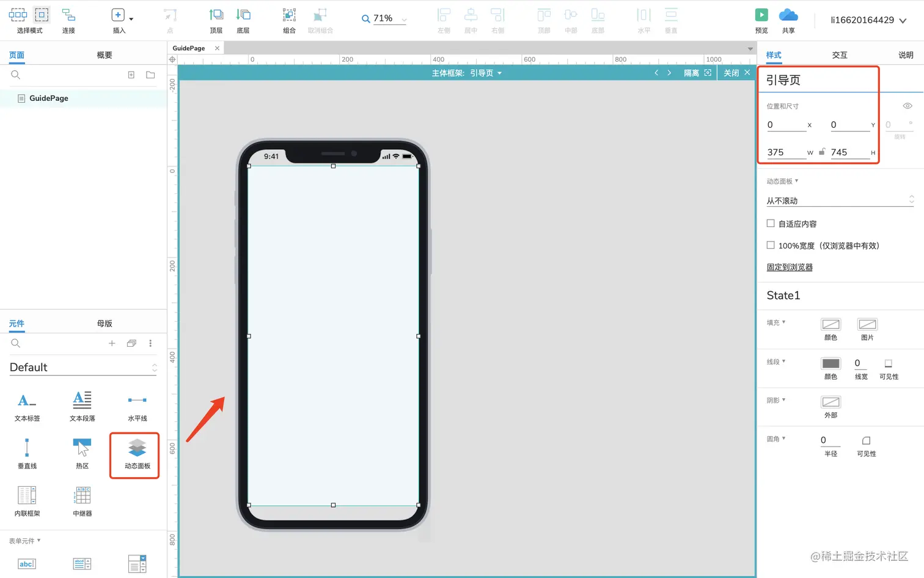Click the 固定到浏览器 link
The height and width of the screenshot is (578, 924).
click(790, 267)
